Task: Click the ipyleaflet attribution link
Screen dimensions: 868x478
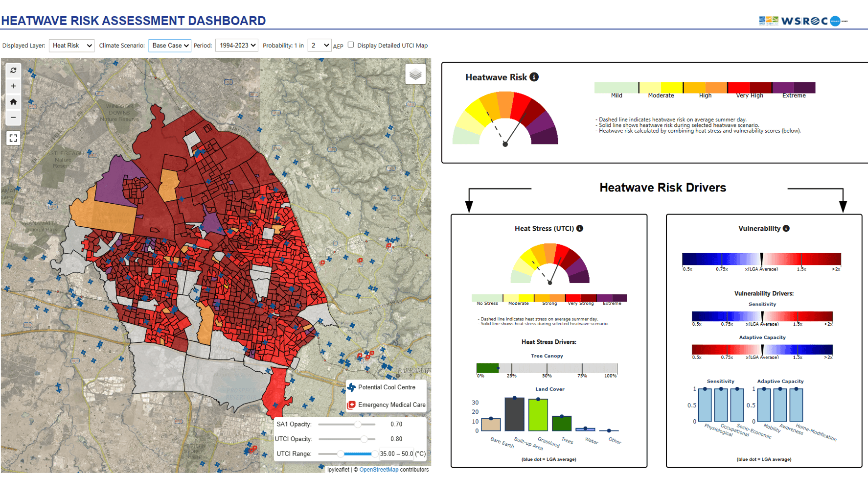Action: tap(338, 470)
